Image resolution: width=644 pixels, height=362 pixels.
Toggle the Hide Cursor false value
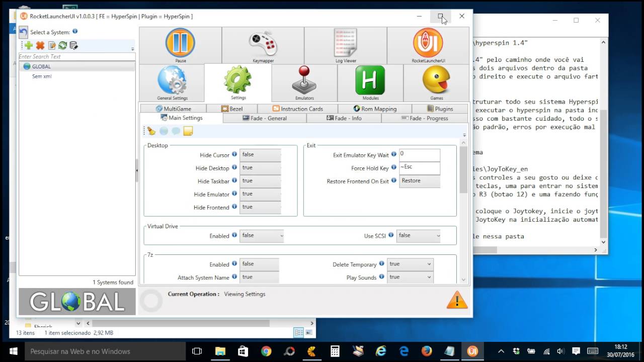[260, 155]
